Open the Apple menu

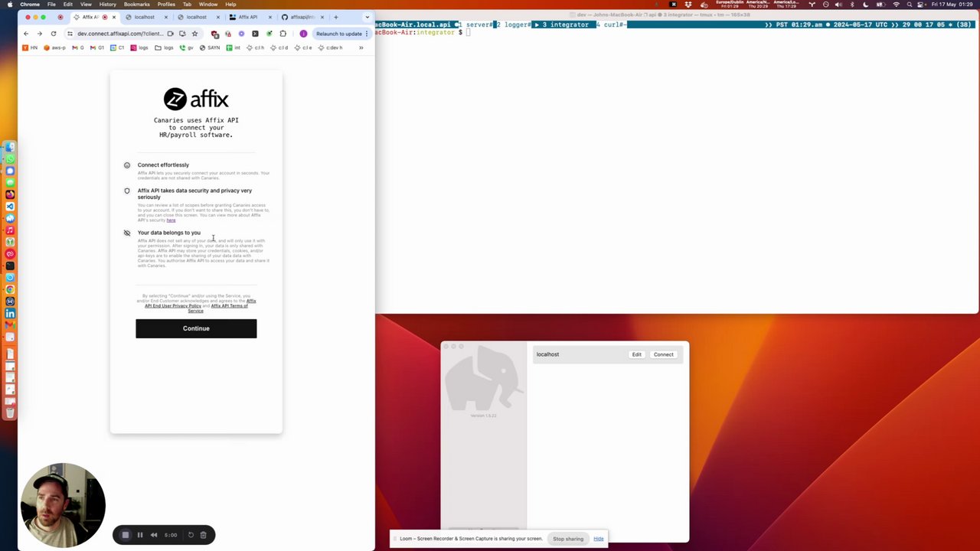click(11, 5)
